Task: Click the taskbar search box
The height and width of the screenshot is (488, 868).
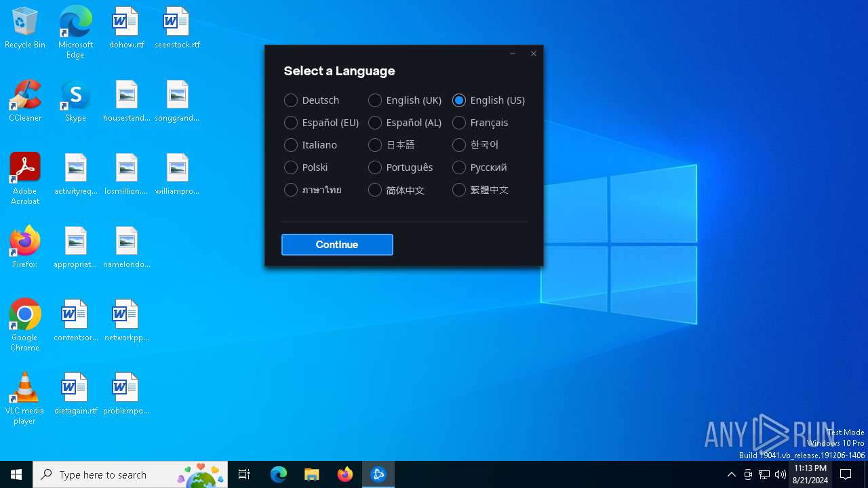Action: click(x=130, y=474)
